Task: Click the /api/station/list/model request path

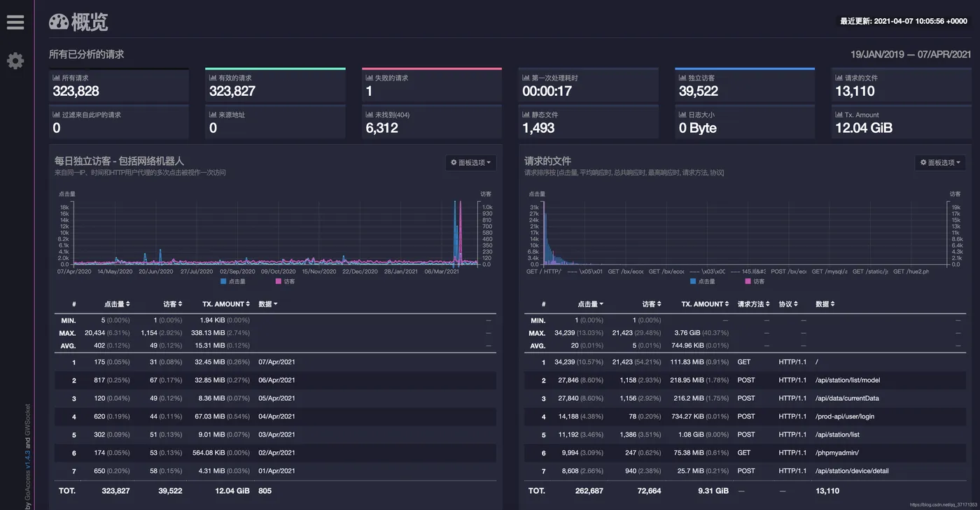Action: pyautogui.click(x=848, y=381)
